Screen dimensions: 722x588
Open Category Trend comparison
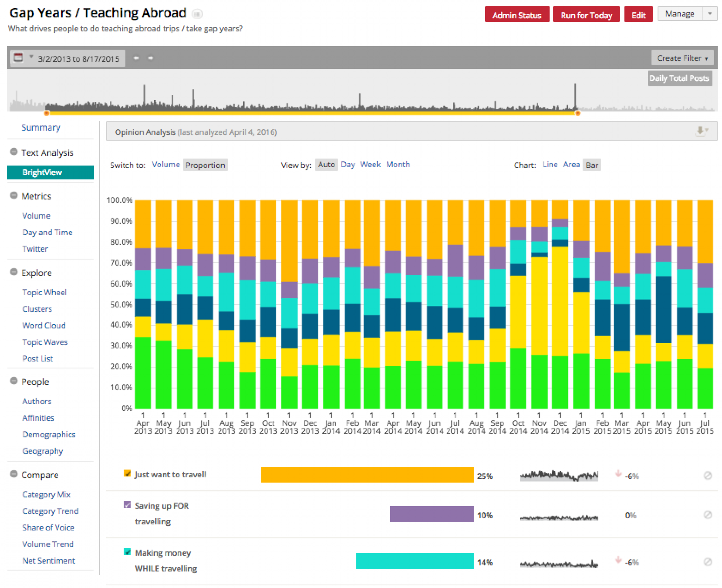(x=51, y=511)
